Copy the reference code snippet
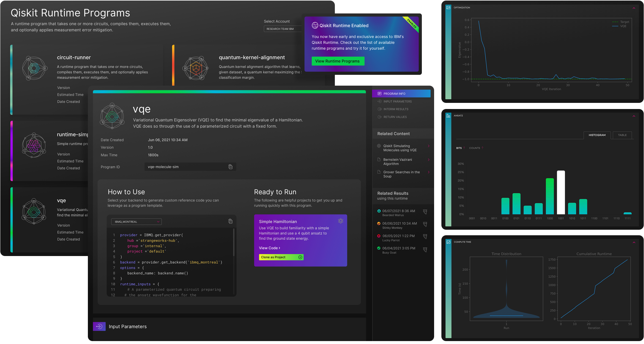 [x=230, y=221]
